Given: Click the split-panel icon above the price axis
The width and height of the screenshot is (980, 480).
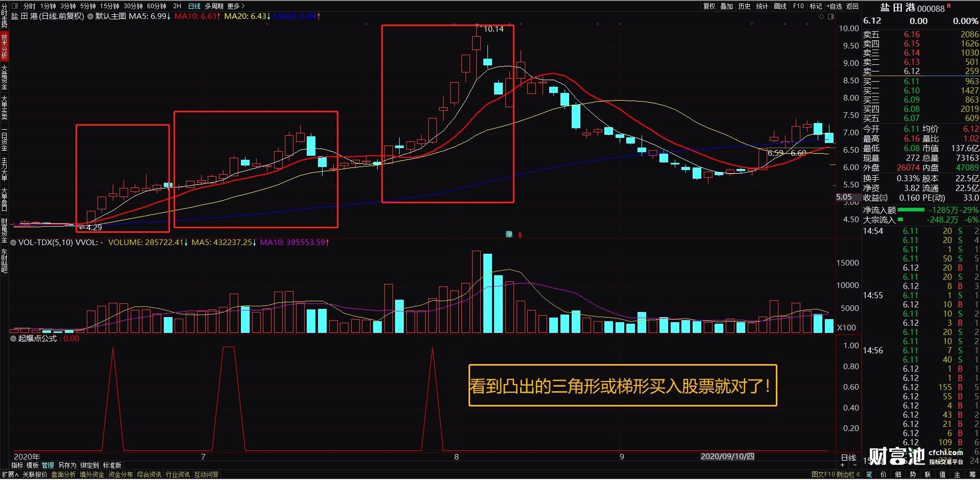Looking at the screenshot, I should pyautogui.click(x=831, y=17).
